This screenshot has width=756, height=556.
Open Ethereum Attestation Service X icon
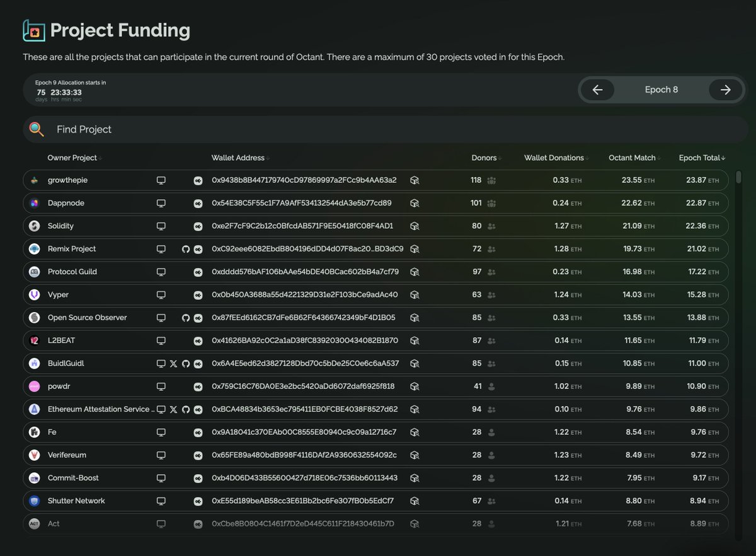(174, 409)
